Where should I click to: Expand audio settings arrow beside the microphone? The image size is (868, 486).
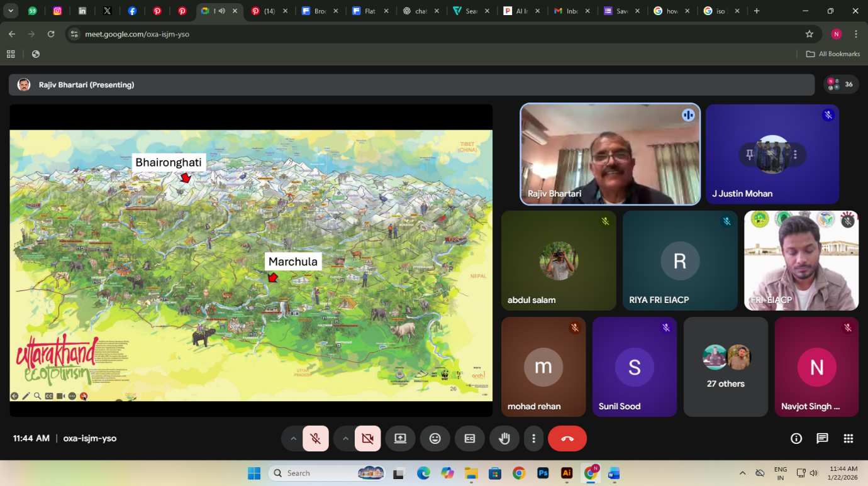click(293, 439)
